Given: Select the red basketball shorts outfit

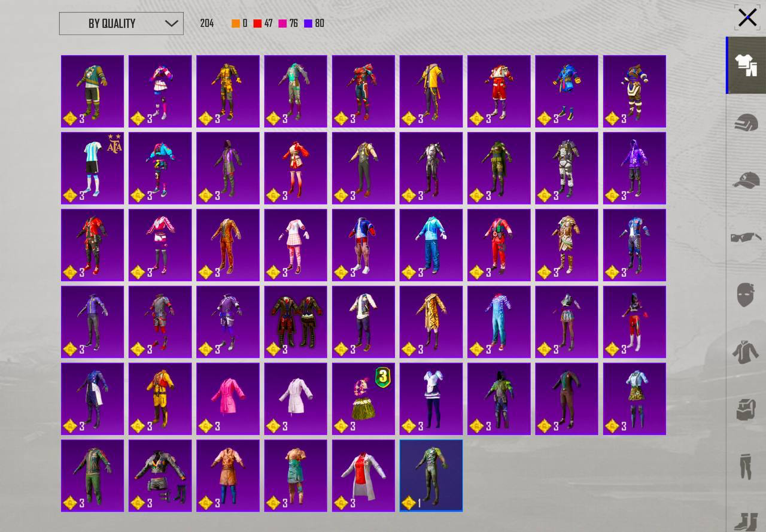Looking at the screenshot, I should click(498, 91).
